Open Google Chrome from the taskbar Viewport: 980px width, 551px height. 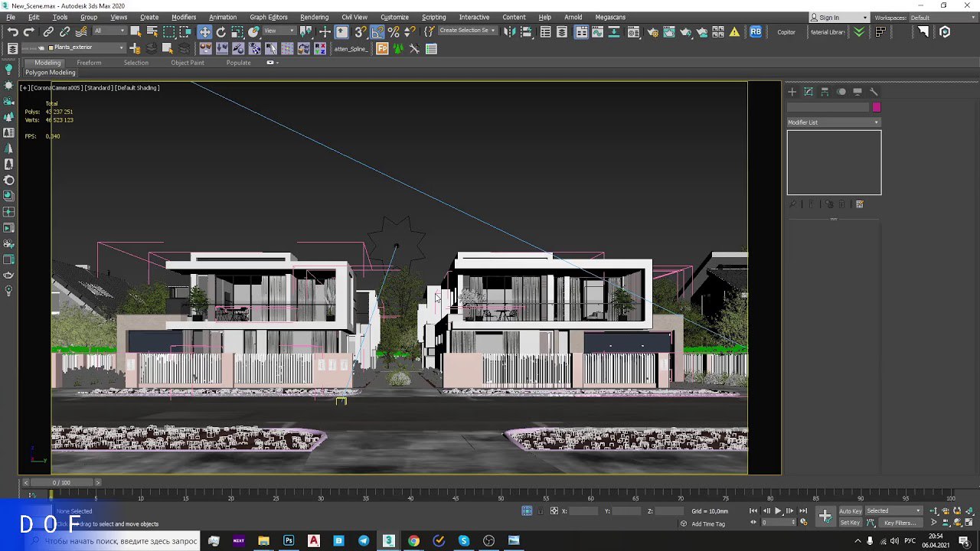pos(413,540)
